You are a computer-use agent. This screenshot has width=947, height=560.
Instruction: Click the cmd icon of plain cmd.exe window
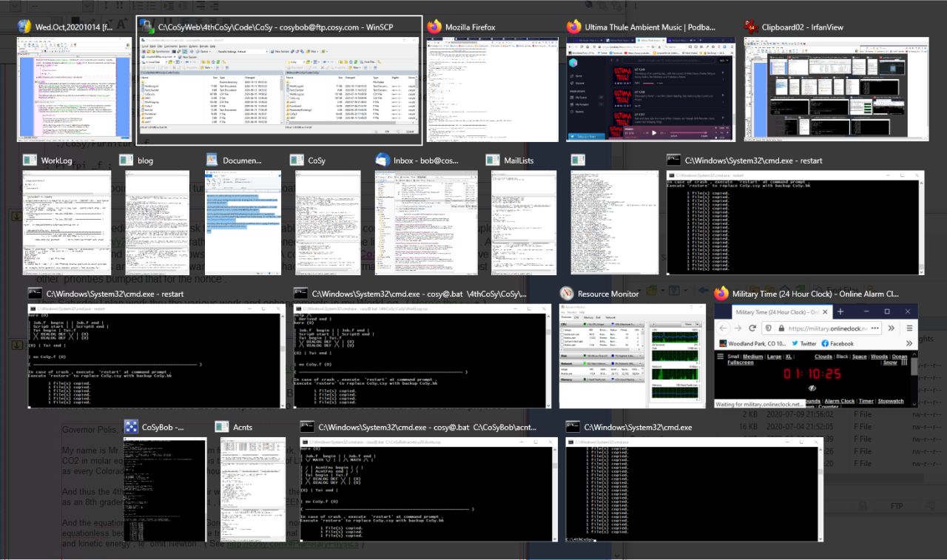point(572,427)
